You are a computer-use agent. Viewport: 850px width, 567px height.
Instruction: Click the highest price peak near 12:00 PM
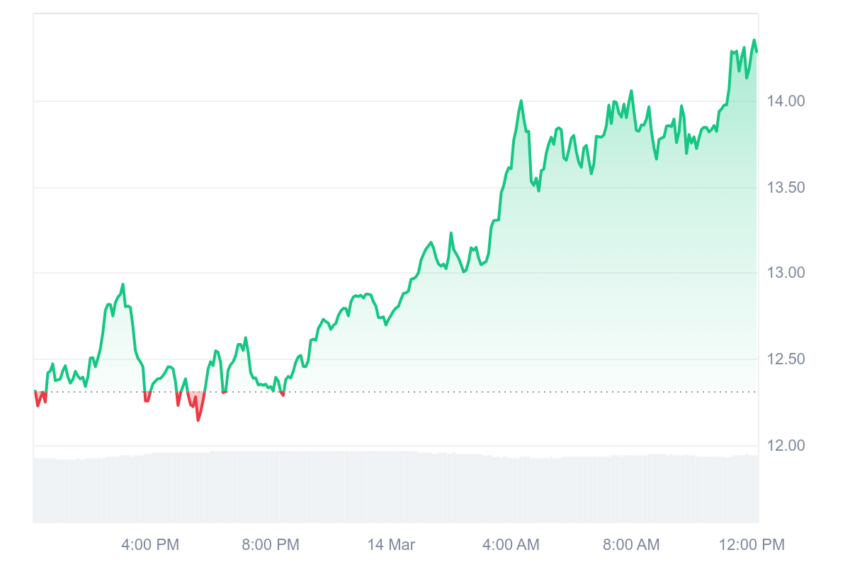(x=754, y=41)
